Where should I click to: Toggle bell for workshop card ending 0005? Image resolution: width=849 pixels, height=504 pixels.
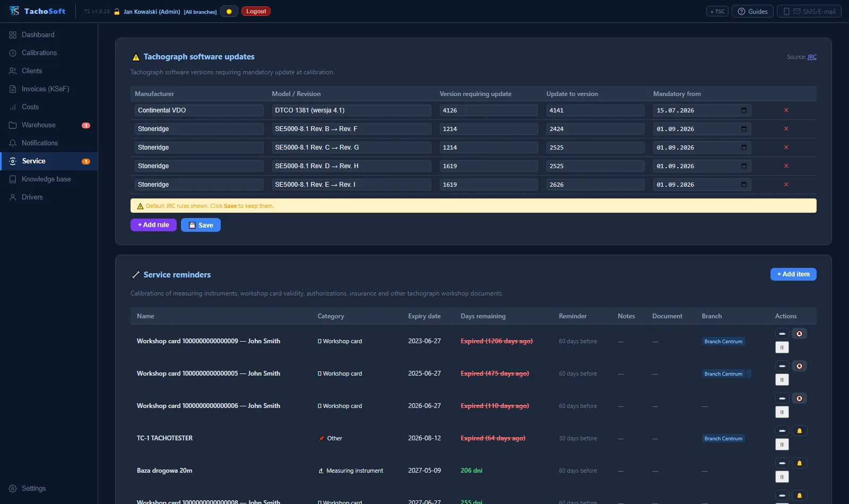pyautogui.click(x=799, y=366)
